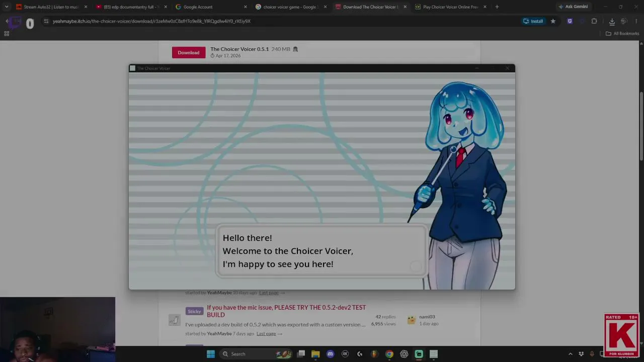Open the 'choicer voicer game - Google' tab
The image size is (644, 362).
tap(291, 7)
